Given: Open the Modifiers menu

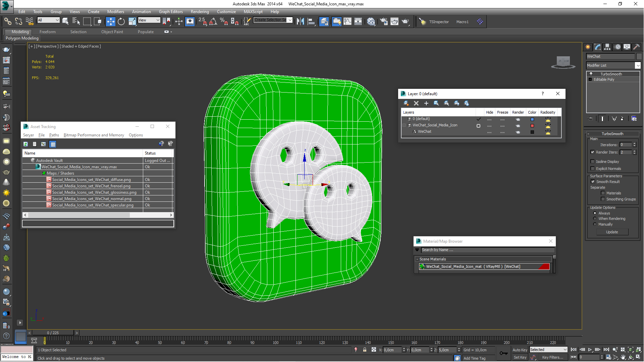Looking at the screenshot, I should pos(115,12).
